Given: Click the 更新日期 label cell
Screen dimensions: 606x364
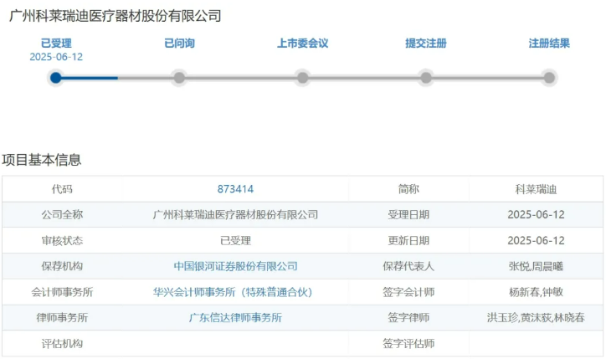Looking at the screenshot, I should pyautogui.click(x=408, y=240).
